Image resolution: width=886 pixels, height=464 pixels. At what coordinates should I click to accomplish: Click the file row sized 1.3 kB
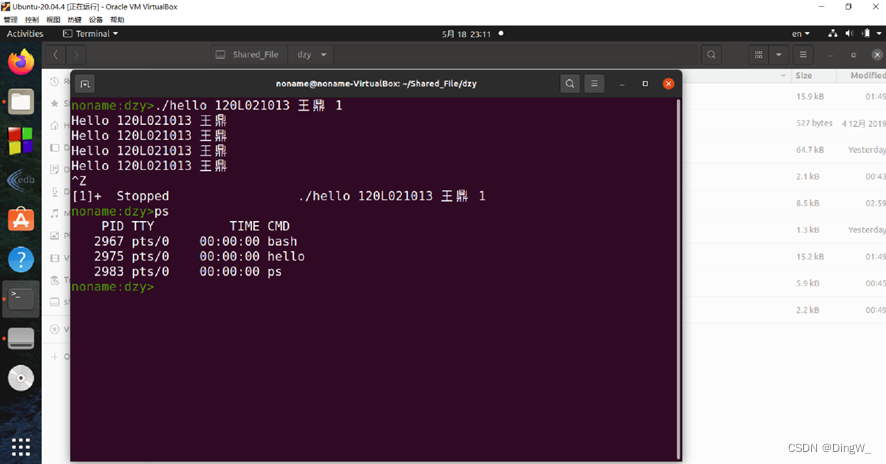[784, 229]
